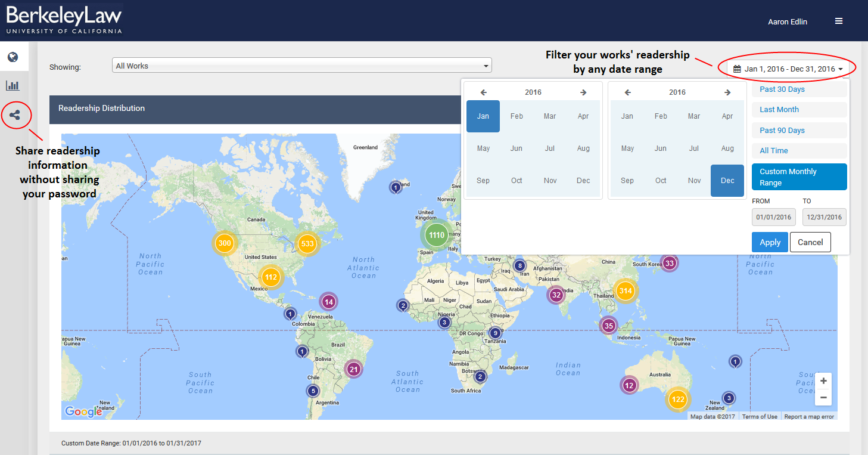Select Oct in the right calendar
The height and width of the screenshot is (455, 868).
[661, 181]
